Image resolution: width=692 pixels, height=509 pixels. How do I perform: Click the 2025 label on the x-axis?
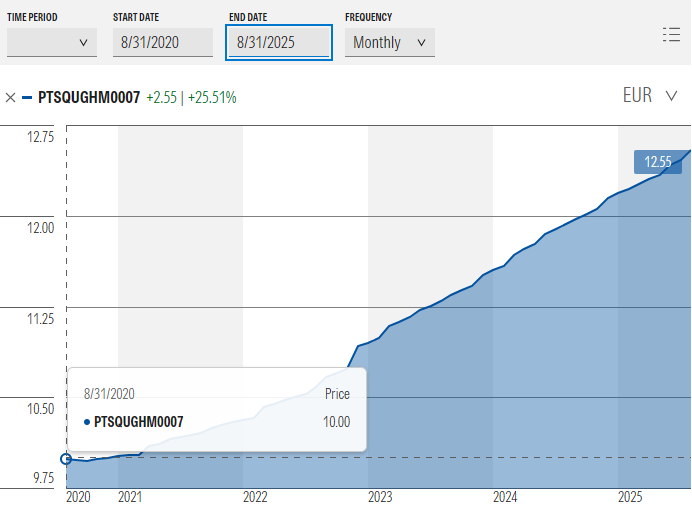coord(630,497)
